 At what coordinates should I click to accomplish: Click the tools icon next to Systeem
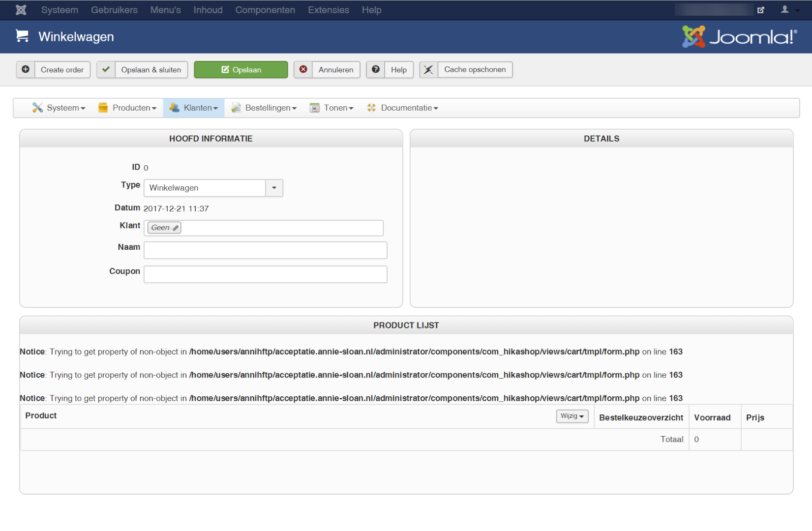point(37,108)
